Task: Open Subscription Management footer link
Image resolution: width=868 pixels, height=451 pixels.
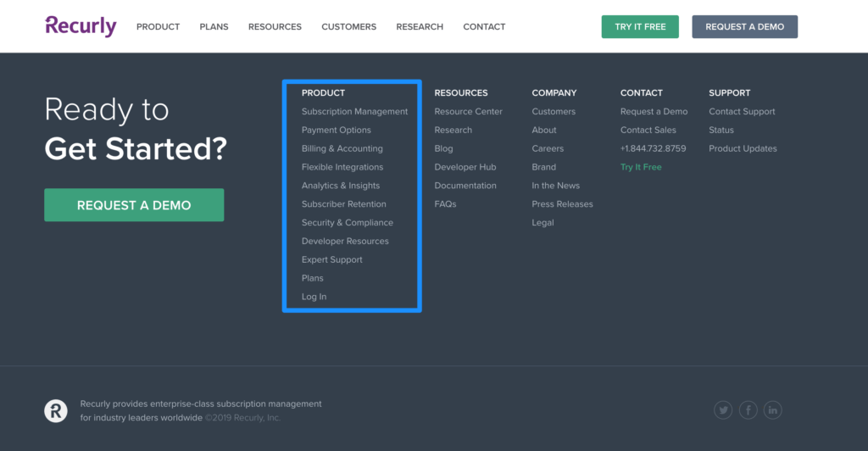Action: tap(355, 111)
